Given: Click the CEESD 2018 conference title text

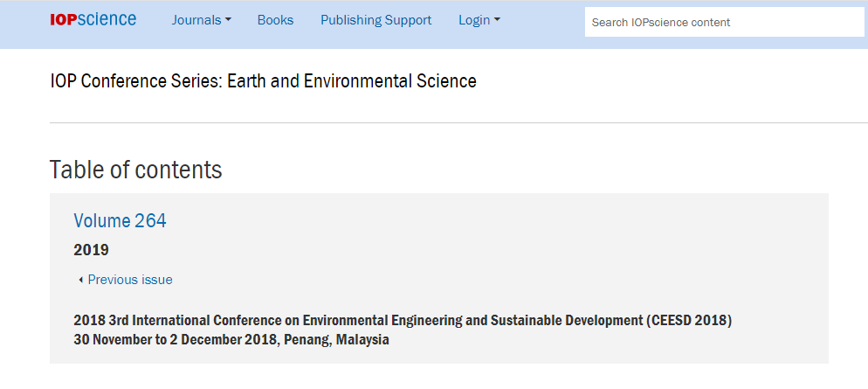Looking at the screenshot, I should (x=402, y=320).
